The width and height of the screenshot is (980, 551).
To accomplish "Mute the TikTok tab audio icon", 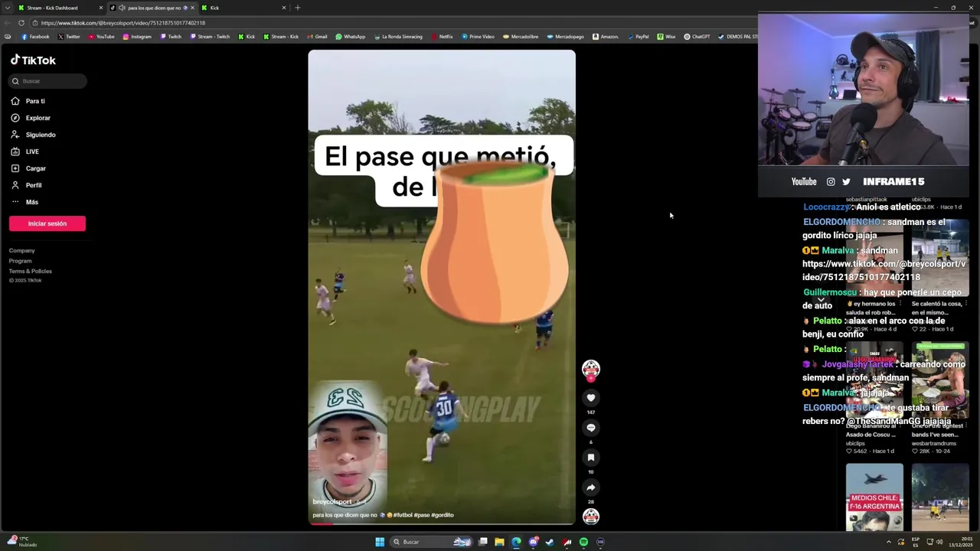I will pyautogui.click(x=121, y=8).
